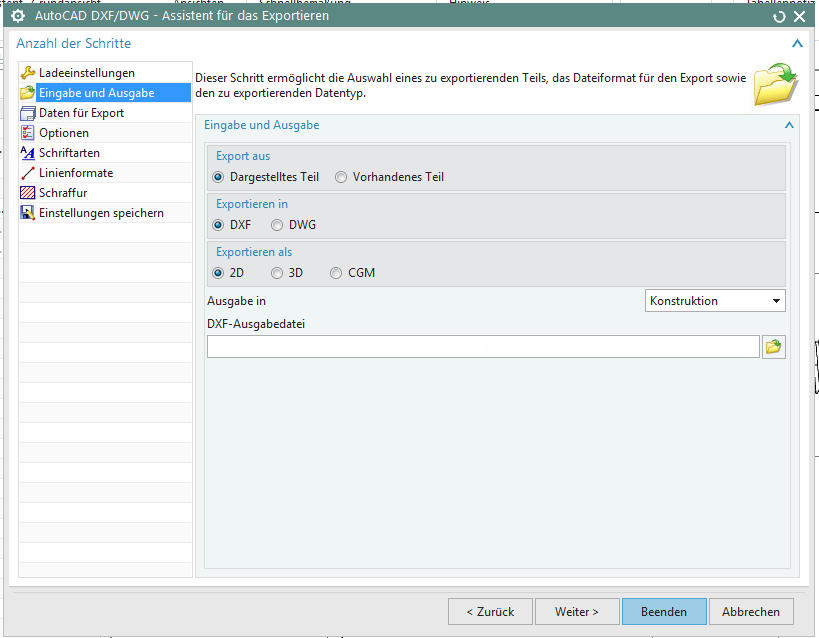Open the Ausgabe in Konstruktion dropdown
This screenshot has height=638, width=819.
click(x=715, y=301)
